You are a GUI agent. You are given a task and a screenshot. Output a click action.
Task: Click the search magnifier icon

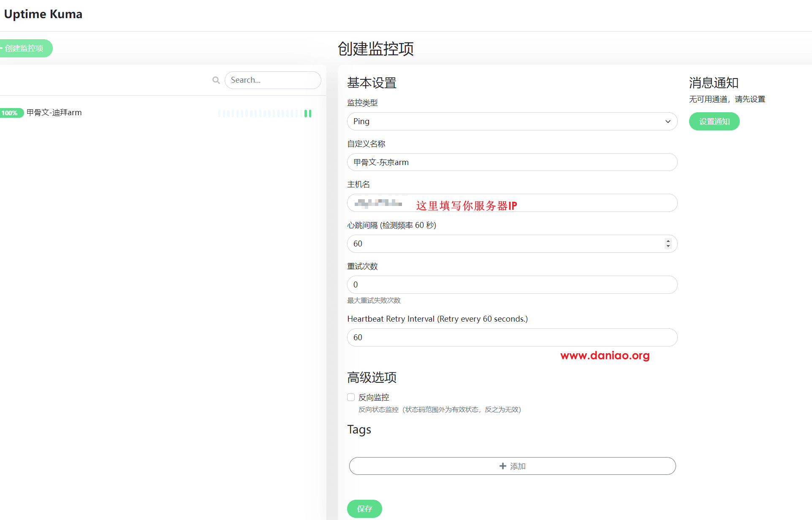(x=216, y=80)
